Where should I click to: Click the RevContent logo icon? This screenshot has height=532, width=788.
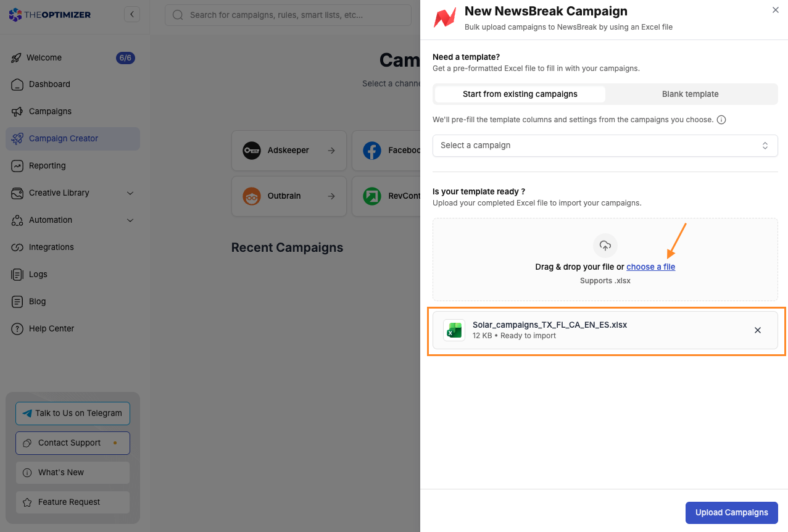pos(372,196)
